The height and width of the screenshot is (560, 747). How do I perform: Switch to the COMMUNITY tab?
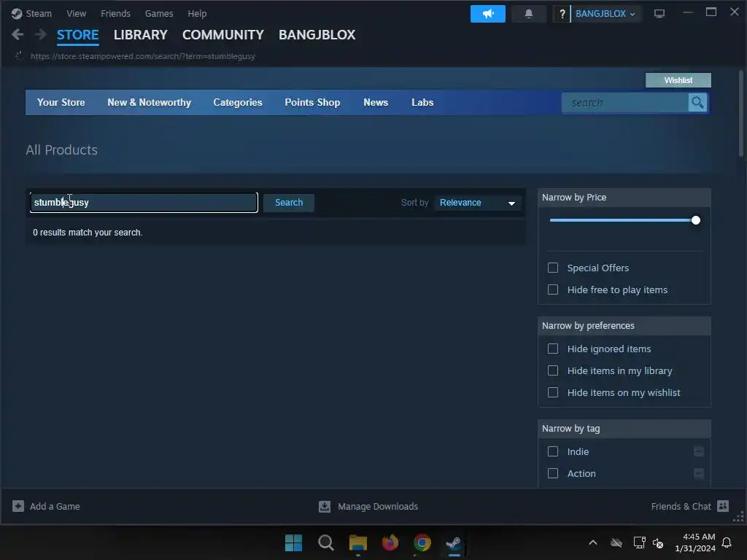223,35
